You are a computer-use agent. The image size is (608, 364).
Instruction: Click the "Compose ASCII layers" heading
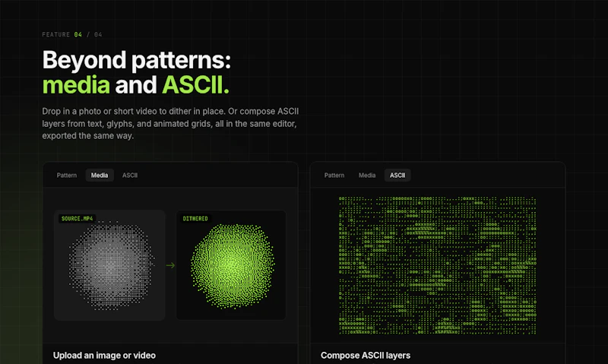[366, 356]
